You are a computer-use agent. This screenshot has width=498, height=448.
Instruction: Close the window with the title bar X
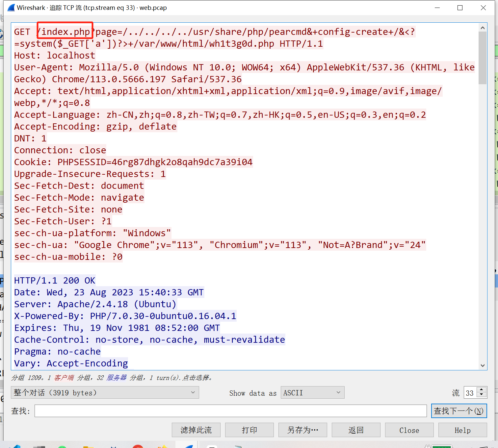483,8
